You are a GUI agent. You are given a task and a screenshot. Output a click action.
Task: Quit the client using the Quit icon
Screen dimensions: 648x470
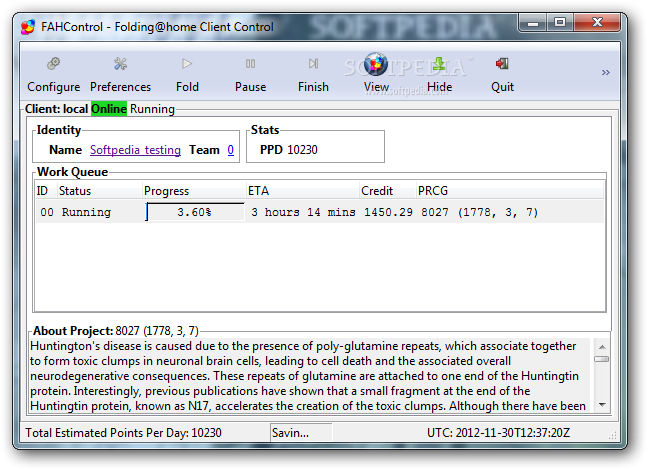pyautogui.click(x=502, y=64)
